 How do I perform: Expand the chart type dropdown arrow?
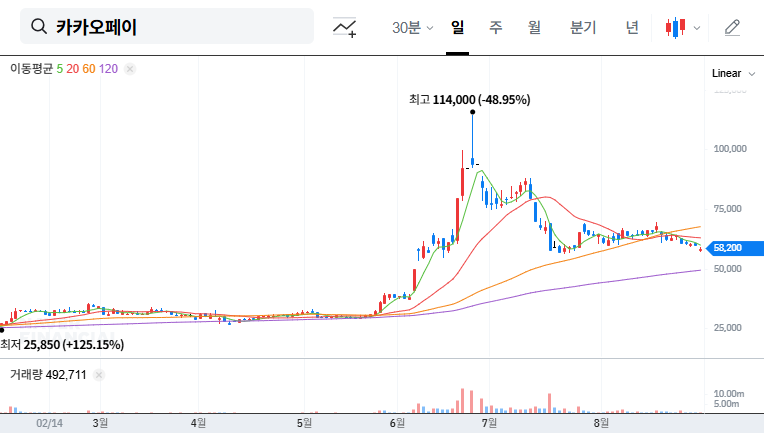[697, 28]
